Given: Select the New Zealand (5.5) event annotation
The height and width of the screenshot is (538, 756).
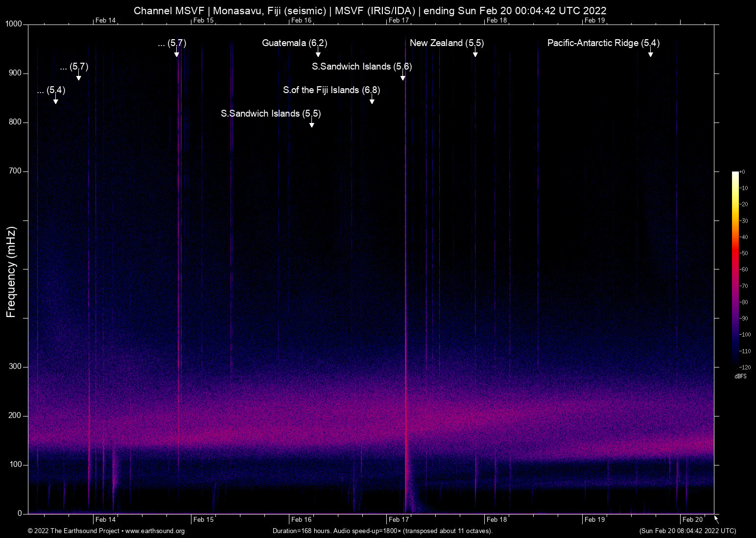Looking at the screenshot, I should [446, 43].
